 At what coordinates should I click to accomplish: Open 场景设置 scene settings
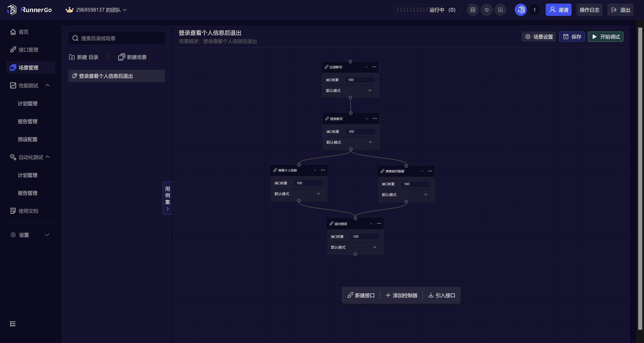(x=539, y=36)
